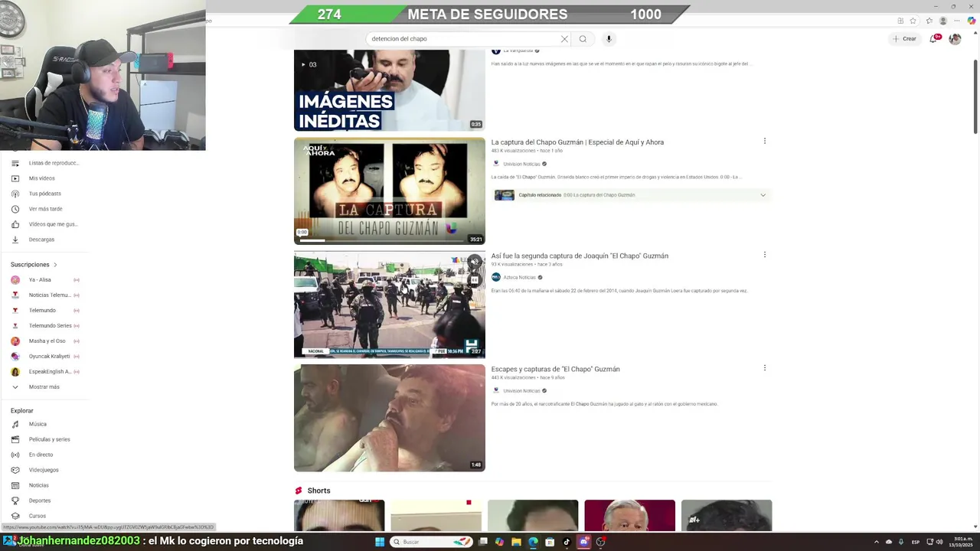Viewport: 980px width, 551px height.
Task: Add page to favorites with the star icon
Action: [913, 21]
